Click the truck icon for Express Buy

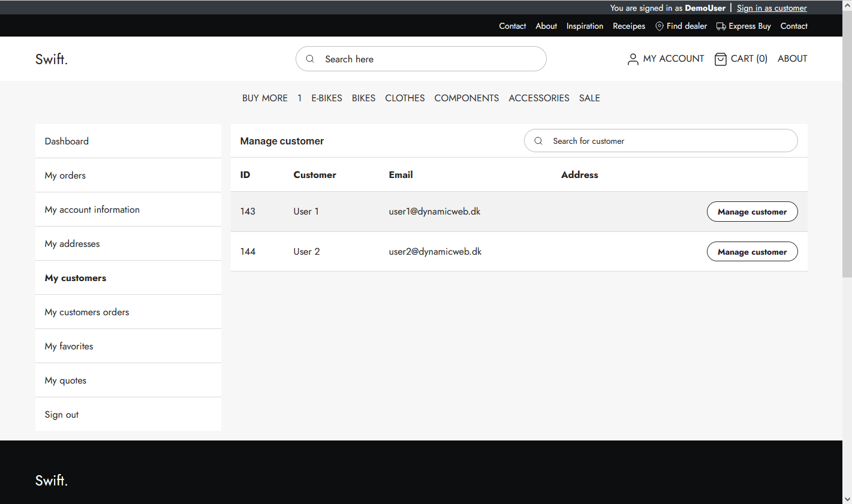tap(721, 26)
